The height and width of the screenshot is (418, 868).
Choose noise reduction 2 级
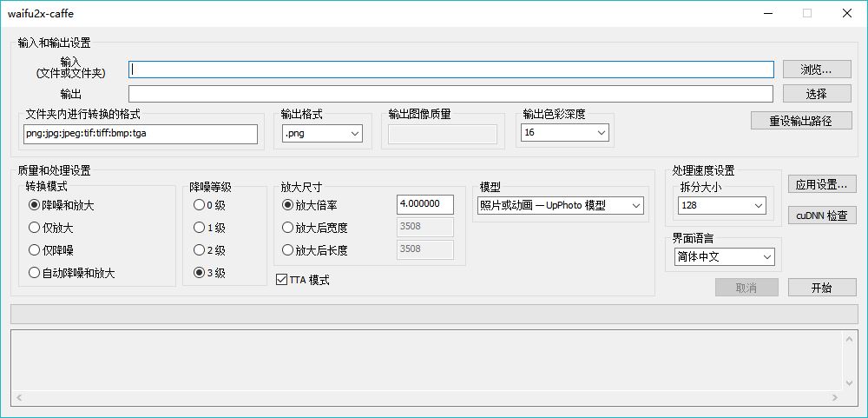(x=209, y=250)
